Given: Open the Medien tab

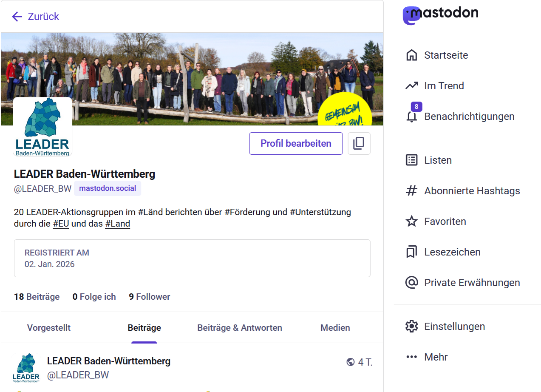Looking at the screenshot, I should click(x=335, y=328).
